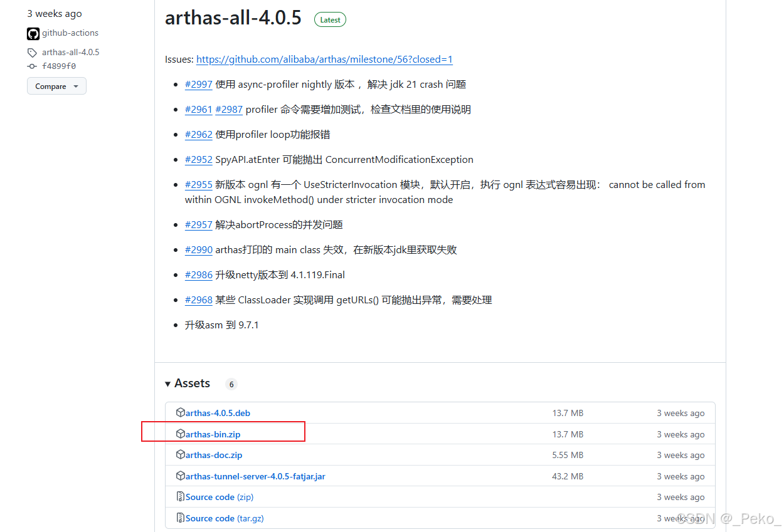Screen dimensions: 784x532
Task: Open issue #2957
Action: 199,225
